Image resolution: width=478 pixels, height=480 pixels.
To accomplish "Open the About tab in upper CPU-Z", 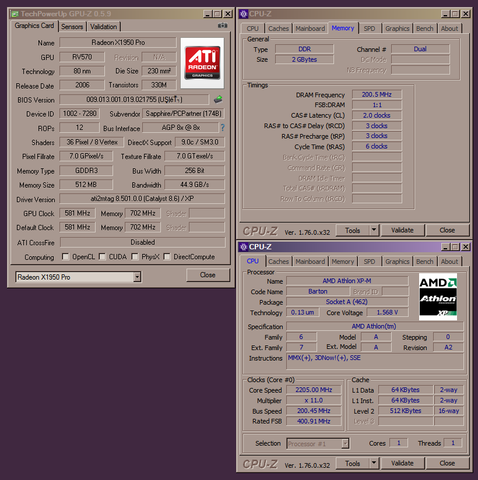I will [x=449, y=29].
